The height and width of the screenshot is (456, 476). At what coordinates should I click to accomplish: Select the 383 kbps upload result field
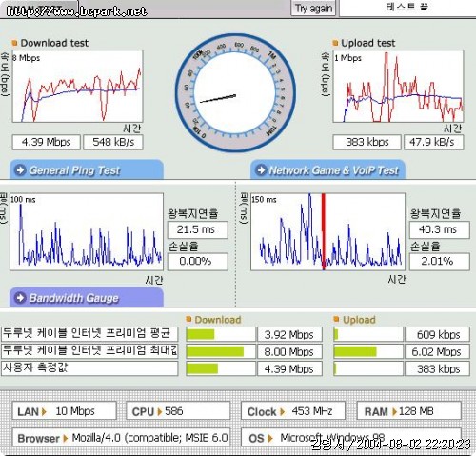click(367, 142)
